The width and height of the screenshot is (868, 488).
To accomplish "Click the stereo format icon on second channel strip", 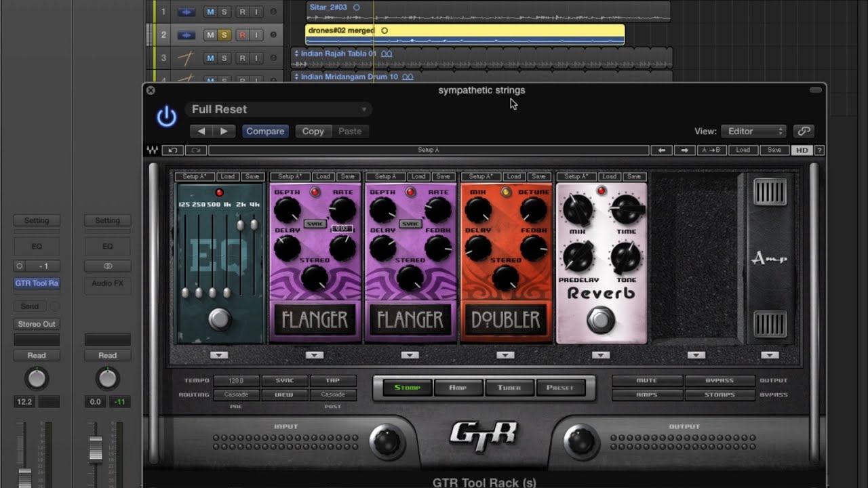I will coord(107,266).
